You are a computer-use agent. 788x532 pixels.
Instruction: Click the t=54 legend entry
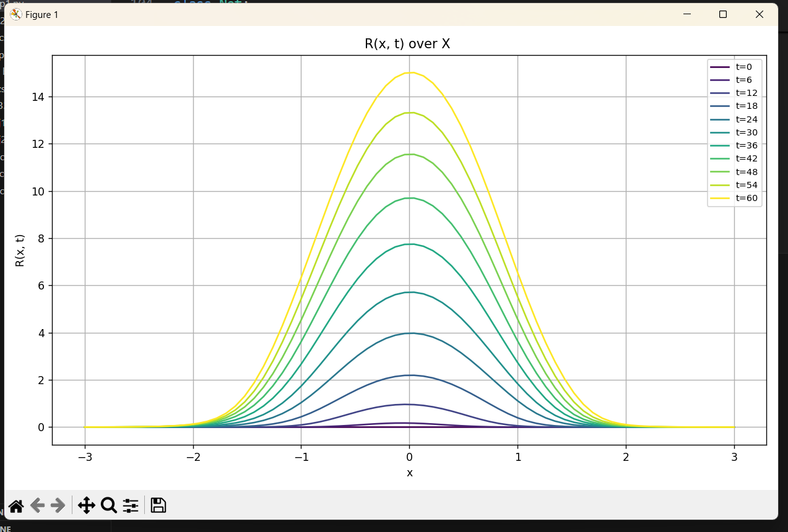(734, 185)
